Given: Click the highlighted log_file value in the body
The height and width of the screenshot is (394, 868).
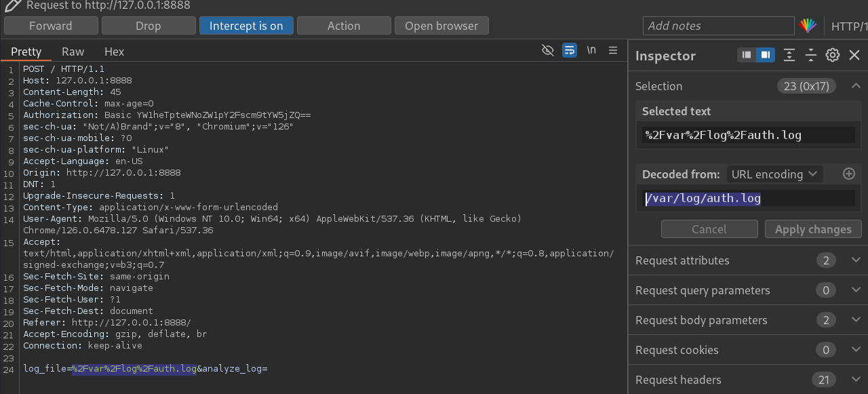Looking at the screenshot, I should point(134,369).
